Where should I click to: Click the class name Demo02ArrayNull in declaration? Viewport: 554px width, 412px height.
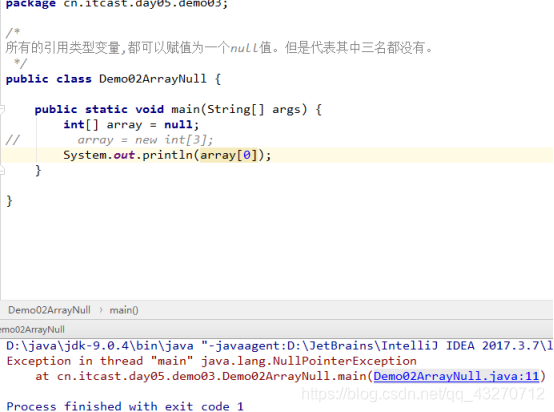153,79
